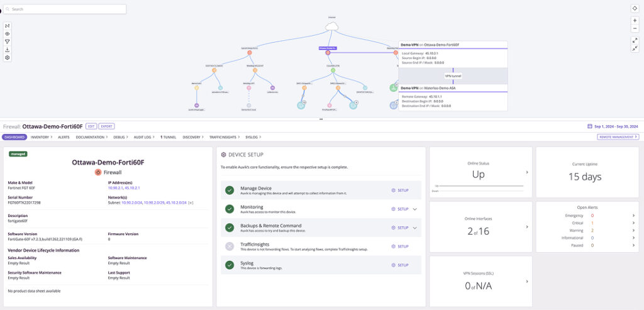Open Critical alerts row arrow

(634, 223)
